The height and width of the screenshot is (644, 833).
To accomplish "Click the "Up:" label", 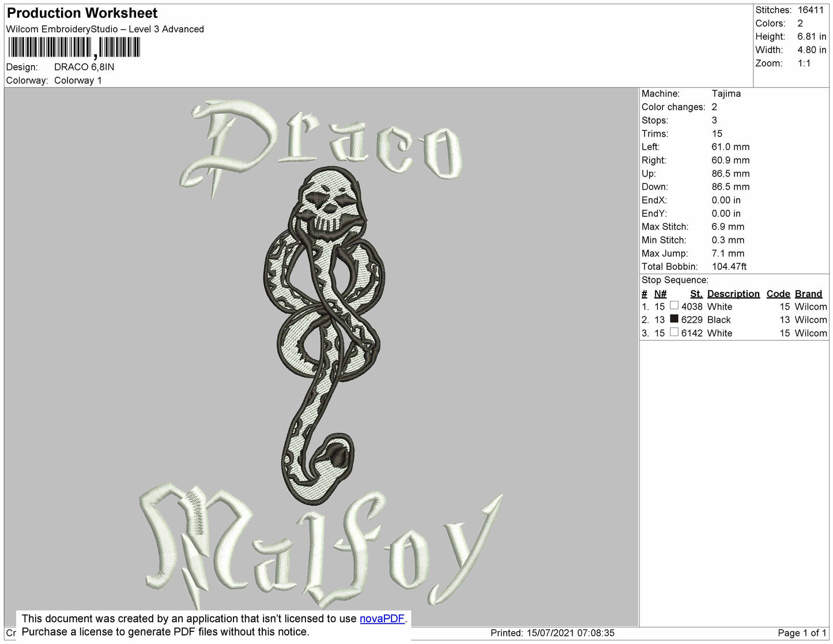I will pyautogui.click(x=649, y=174).
